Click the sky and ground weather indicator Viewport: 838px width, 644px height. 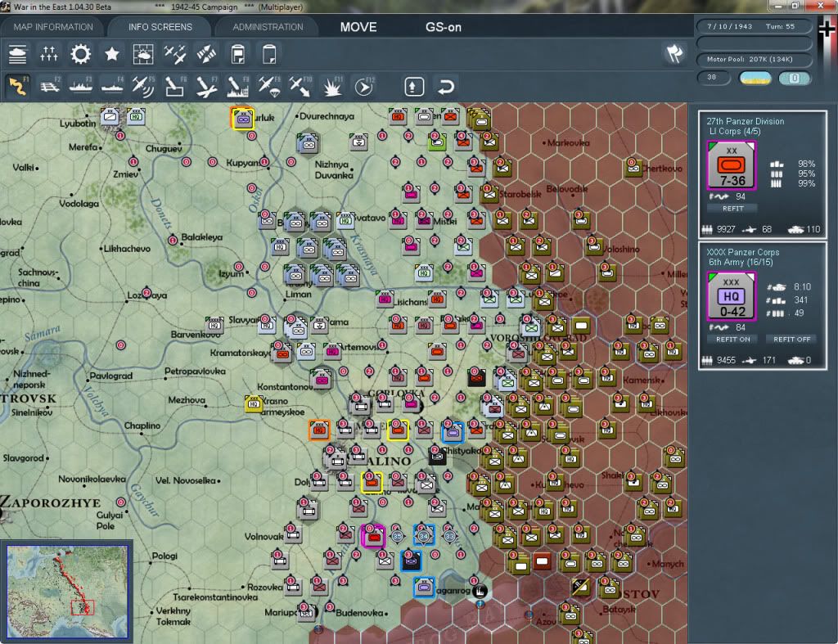coord(755,79)
